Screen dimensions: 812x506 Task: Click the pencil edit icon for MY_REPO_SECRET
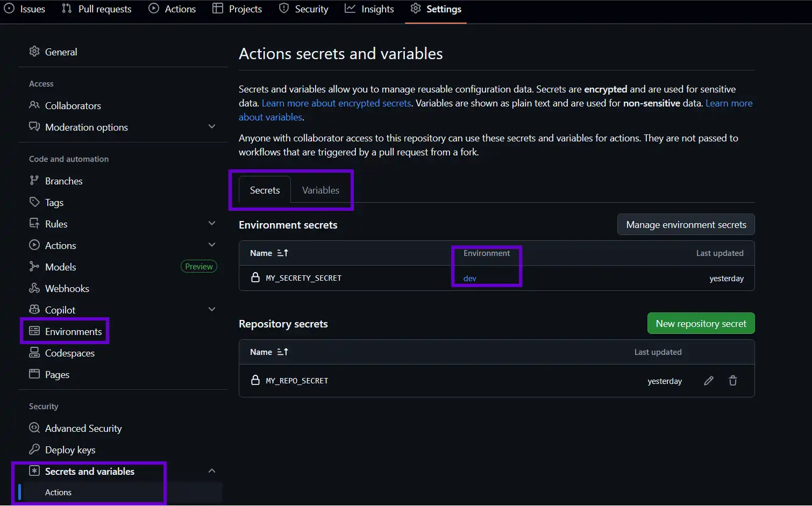[709, 381]
